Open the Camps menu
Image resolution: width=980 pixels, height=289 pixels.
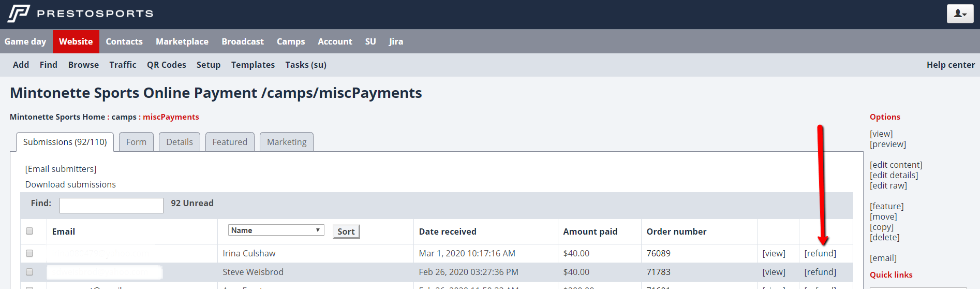[291, 41]
